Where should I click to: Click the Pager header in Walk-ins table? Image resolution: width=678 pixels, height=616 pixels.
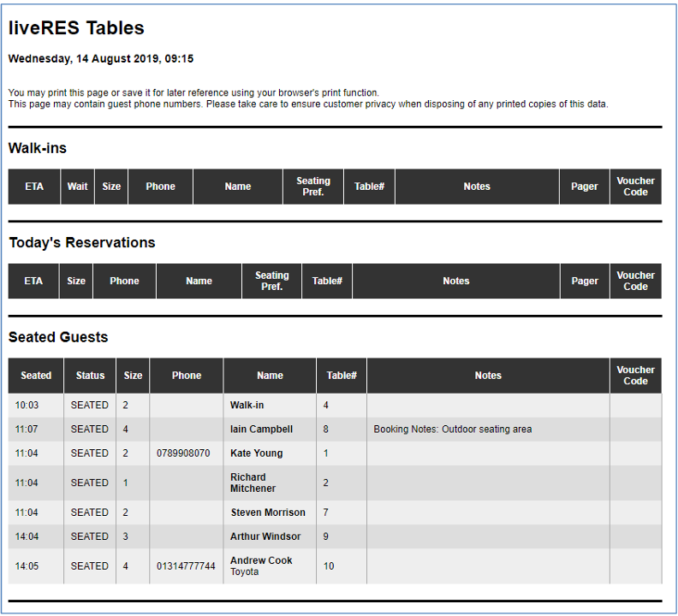click(584, 187)
